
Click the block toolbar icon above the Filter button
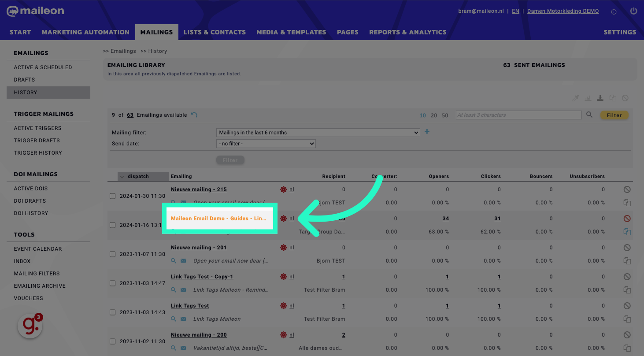click(625, 98)
